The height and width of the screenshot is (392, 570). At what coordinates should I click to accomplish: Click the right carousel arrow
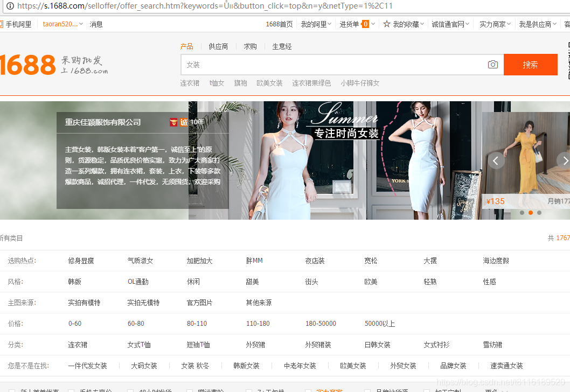tap(565, 160)
